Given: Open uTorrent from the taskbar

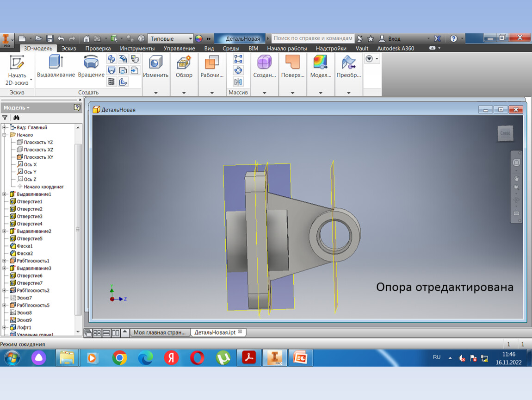Looking at the screenshot, I should (223, 358).
